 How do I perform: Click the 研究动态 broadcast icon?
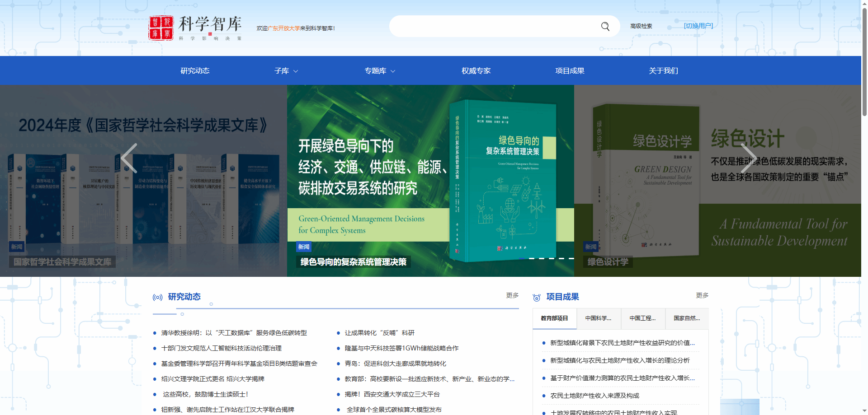tap(158, 297)
